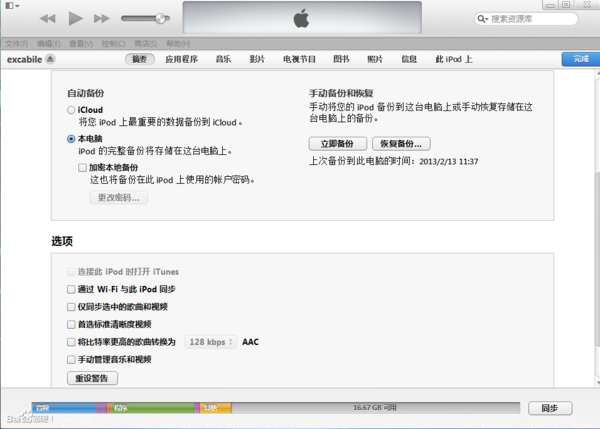Switch to the 应用程序 tab
The image size is (600, 429).
pyautogui.click(x=182, y=59)
